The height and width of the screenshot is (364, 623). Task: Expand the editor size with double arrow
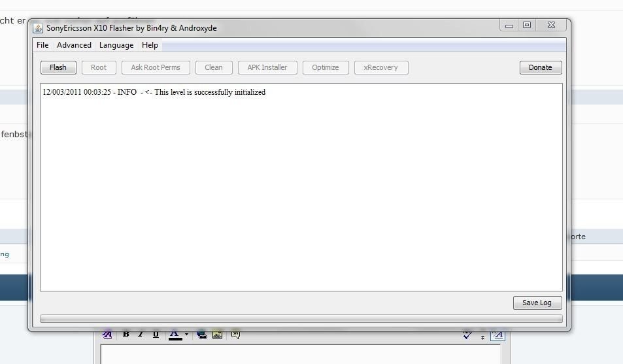click(x=482, y=337)
